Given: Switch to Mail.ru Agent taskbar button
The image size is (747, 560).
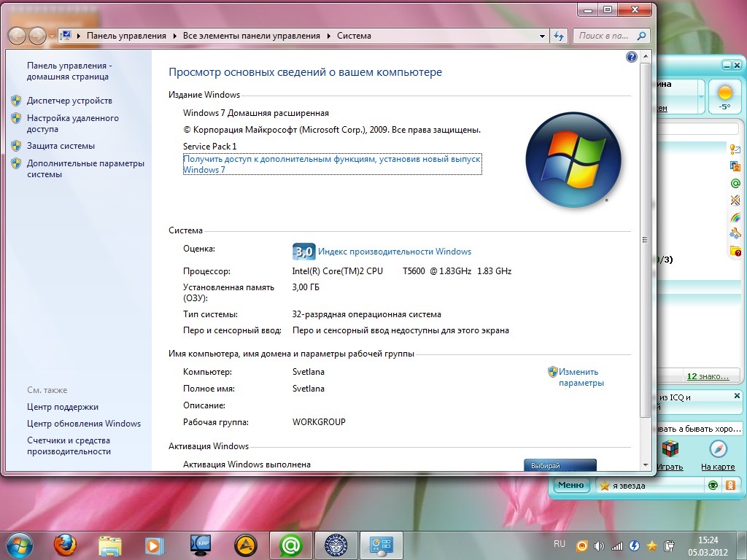Looking at the screenshot, I should pos(291,545).
